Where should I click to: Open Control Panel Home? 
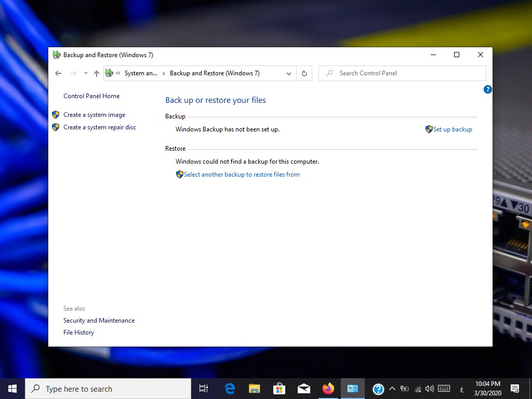(x=91, y=96)
